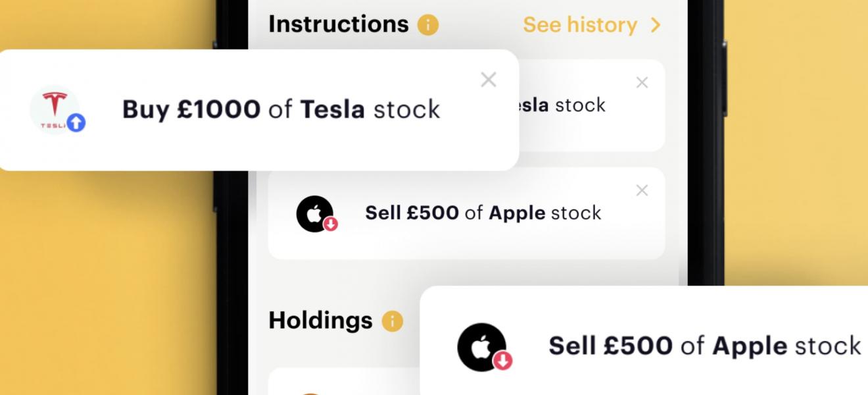Open the Sell £500 of Apple stock row in phone

click(466, 213)
